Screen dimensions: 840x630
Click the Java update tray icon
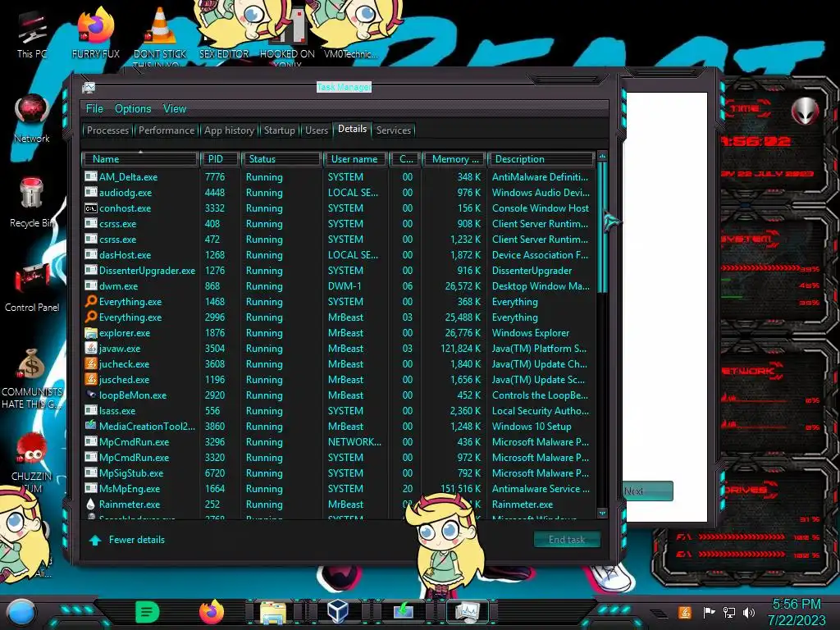pos(684,612)
